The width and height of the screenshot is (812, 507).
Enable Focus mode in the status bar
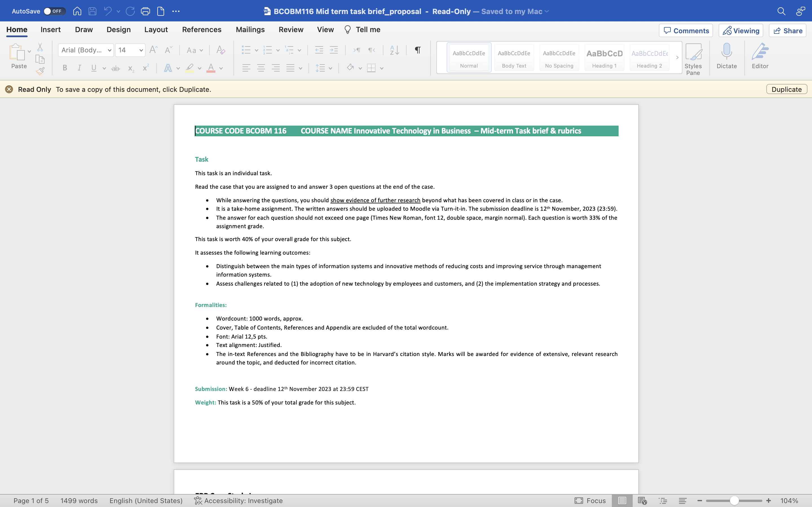point(590,501)
